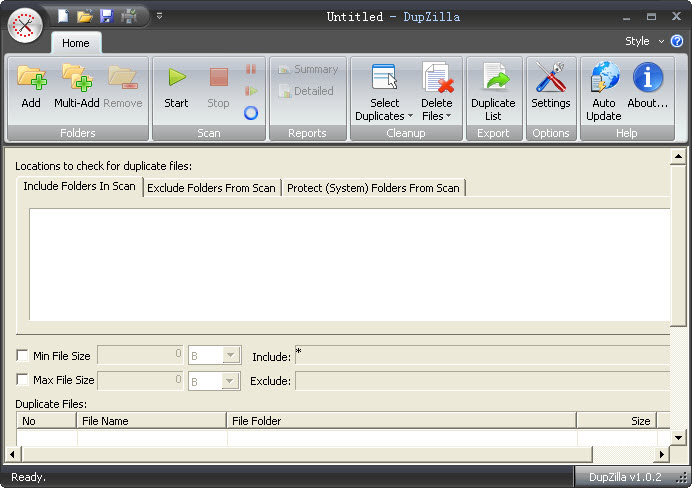692x488 pixels.
Task: Click the vertical scrollbar down arrow
Action: coord(678,437)
